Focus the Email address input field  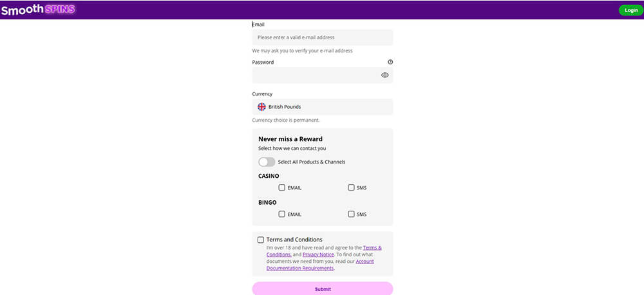323,37
